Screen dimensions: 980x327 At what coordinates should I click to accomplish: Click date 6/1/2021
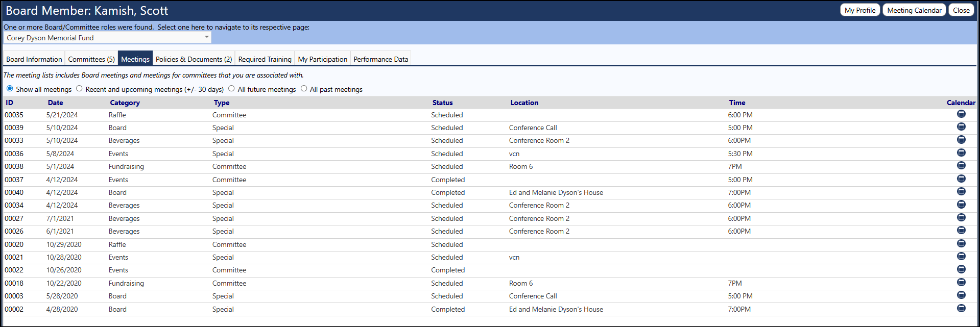60,231
